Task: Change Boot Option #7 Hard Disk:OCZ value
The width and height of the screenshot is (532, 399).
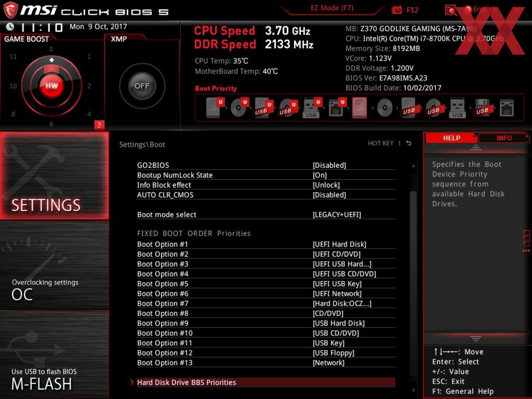Action: 342,303
